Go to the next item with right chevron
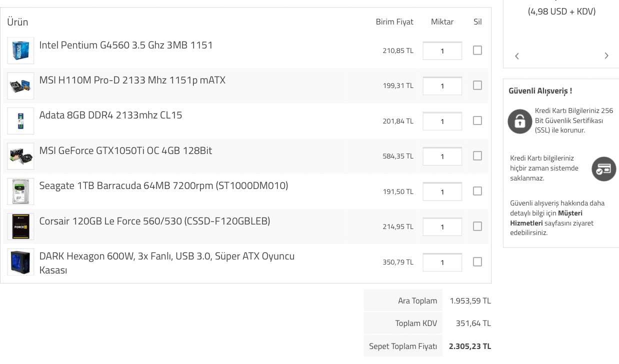 [x=606, y=56]
